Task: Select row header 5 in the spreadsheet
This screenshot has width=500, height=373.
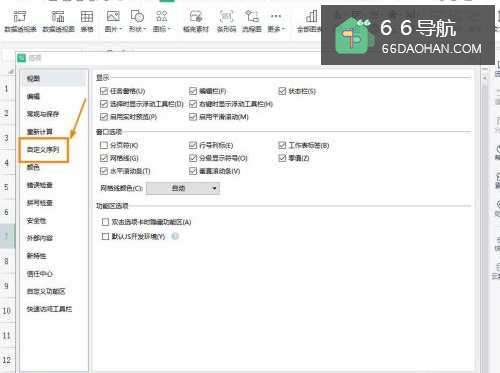Action: point(6,187)
